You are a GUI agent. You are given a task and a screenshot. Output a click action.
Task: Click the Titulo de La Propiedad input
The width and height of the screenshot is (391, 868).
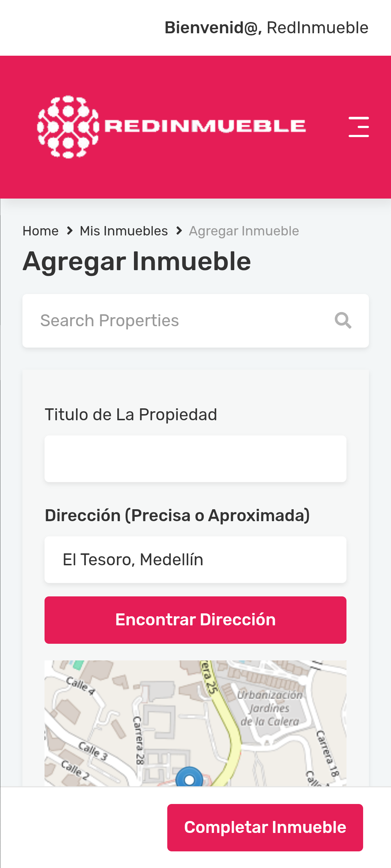coord(195,459)
